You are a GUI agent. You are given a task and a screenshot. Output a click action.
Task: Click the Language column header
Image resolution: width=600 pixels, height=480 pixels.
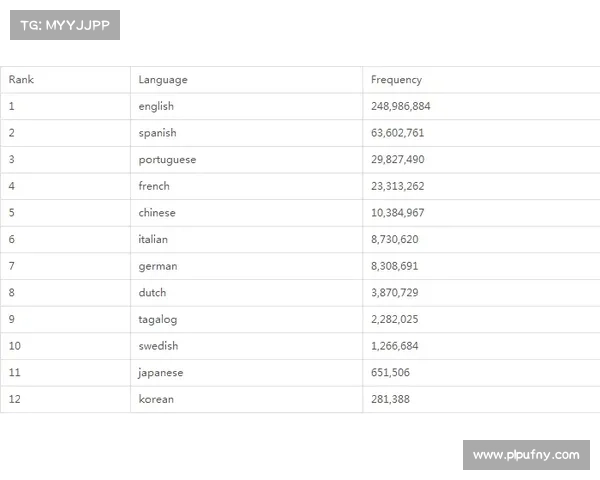click(x=163, y=80)
